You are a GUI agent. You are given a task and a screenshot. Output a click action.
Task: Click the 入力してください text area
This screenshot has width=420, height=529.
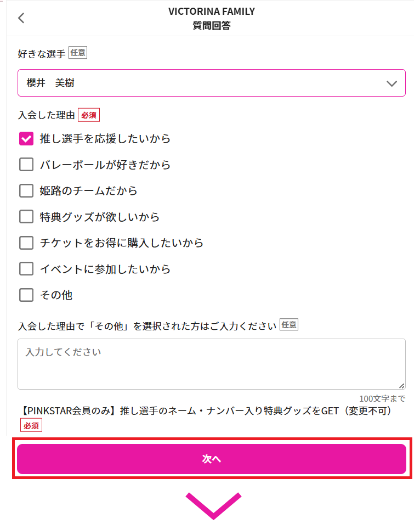[x=211, y=364]
